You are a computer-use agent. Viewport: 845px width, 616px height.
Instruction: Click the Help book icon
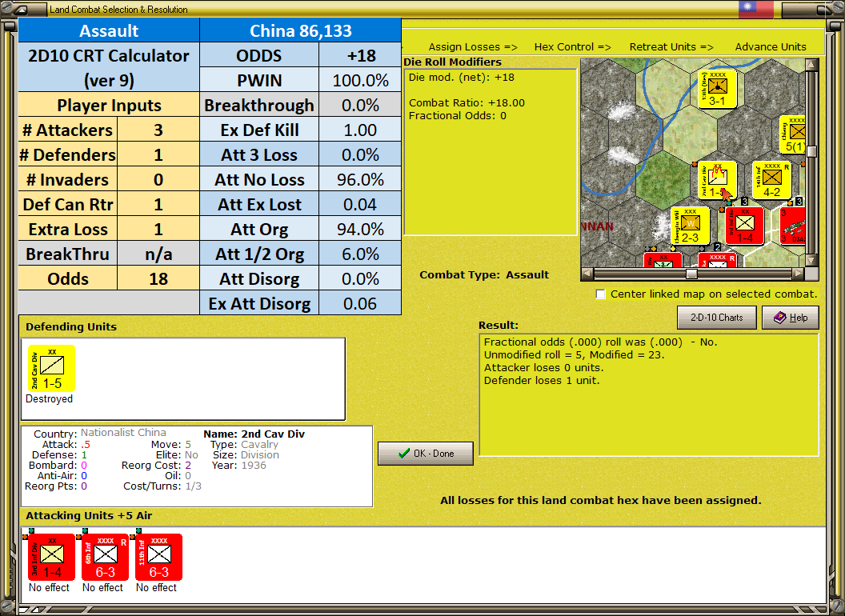click(780, 318)
